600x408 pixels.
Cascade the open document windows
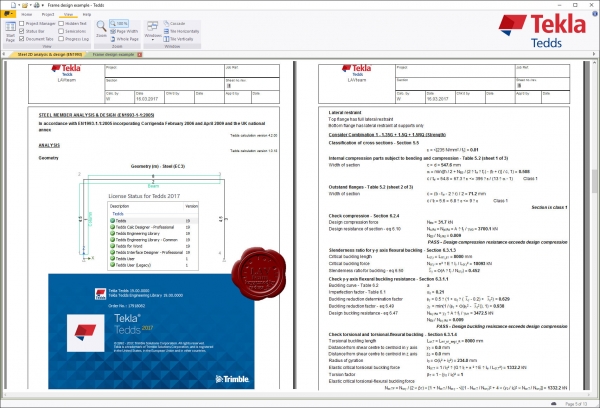point(174,23)
